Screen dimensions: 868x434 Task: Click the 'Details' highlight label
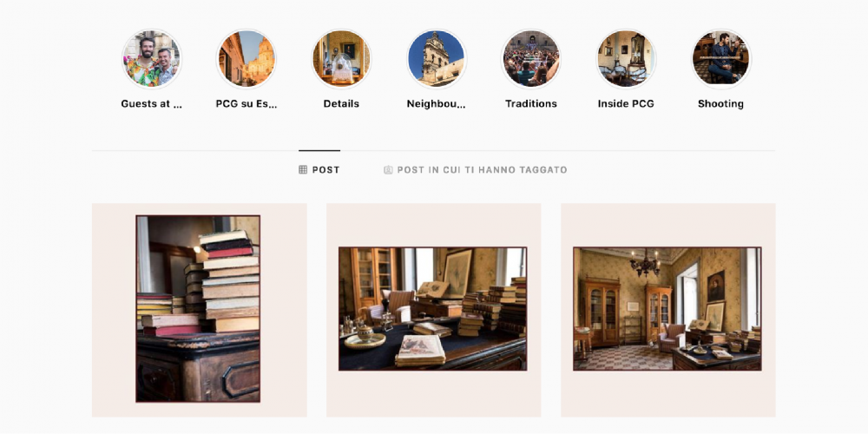click(341, 103)
